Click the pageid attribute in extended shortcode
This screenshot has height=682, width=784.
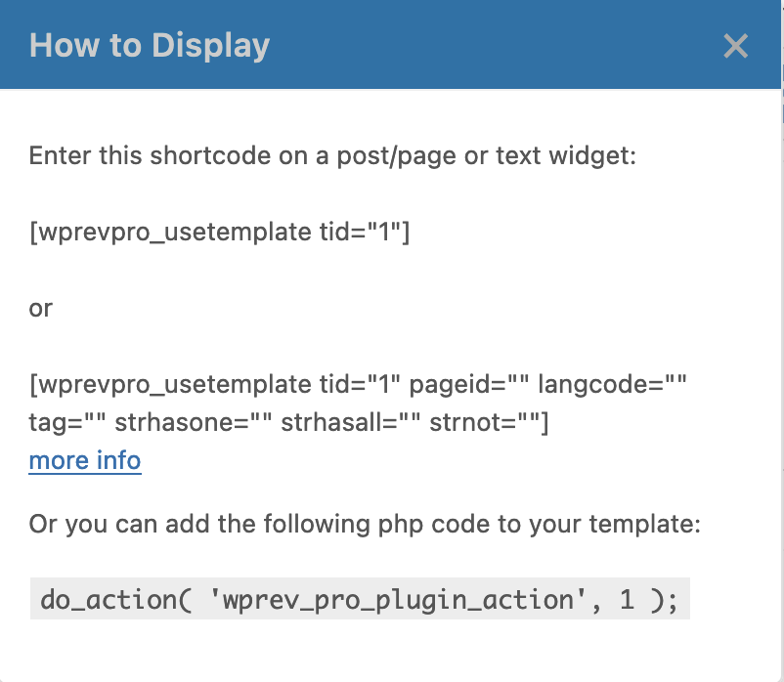click(469, 385)
